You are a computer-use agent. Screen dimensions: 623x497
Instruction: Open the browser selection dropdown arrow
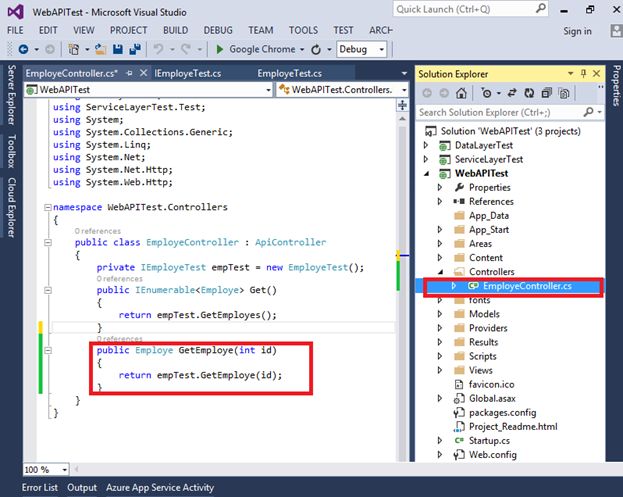302,50
